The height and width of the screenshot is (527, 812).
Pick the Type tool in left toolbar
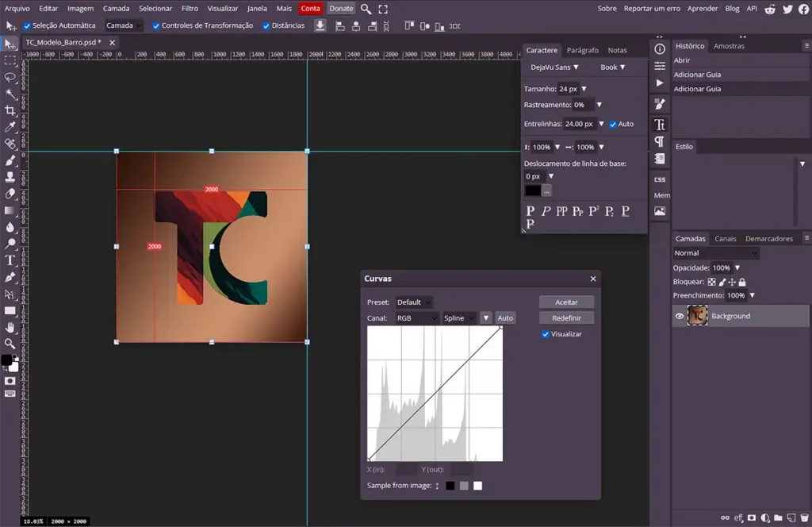click(10, 260)
